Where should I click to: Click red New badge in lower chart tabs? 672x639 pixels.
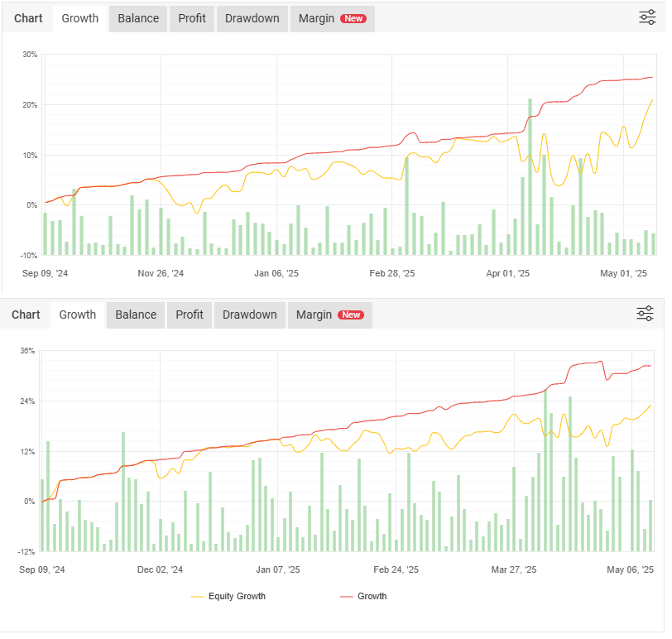(351, 315)
